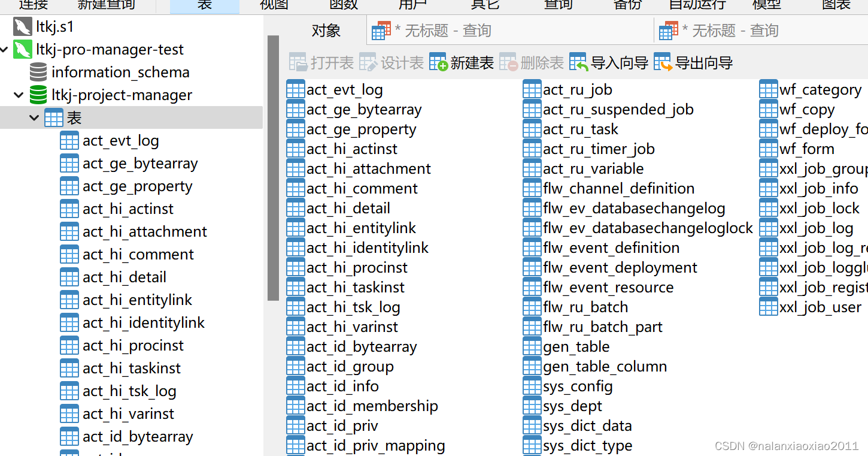Click the table icon beside act_hi_detail in left tree

coord(69,277)
